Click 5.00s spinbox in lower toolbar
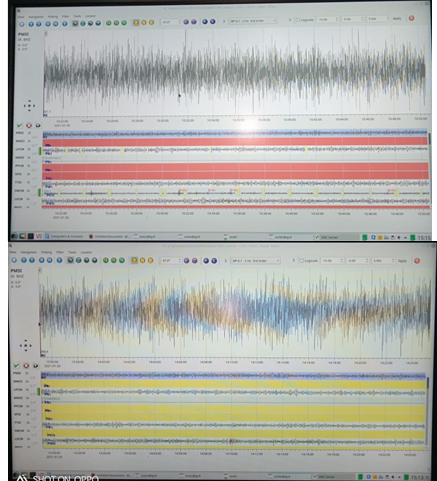The height and width of the screenshot is (481, 437). 383,261
